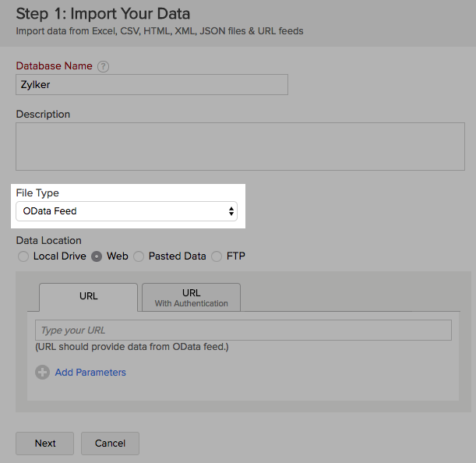Click inside the Description text area
The width and height of the screenshot is (476, 463).
point(240,147)
